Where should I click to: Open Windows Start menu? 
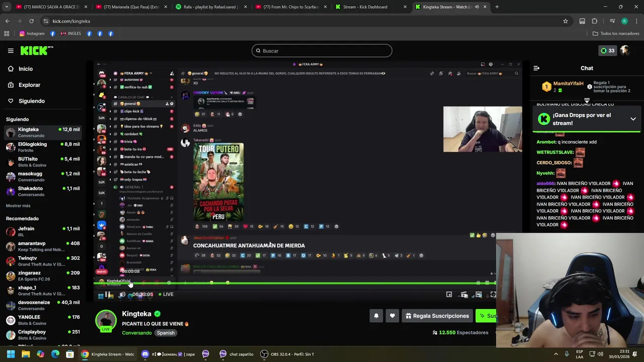pyautogui.click(x=11, y=354)
